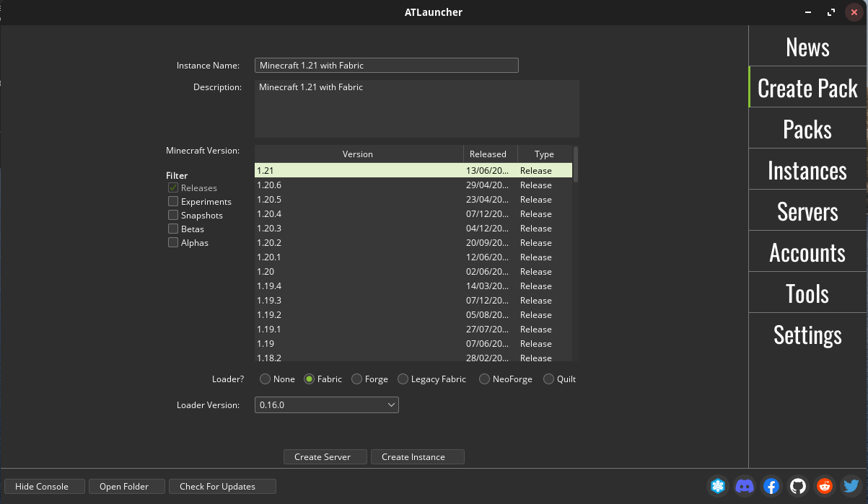
Task: Open the Facebook icon link
Action: coord(771,486)
